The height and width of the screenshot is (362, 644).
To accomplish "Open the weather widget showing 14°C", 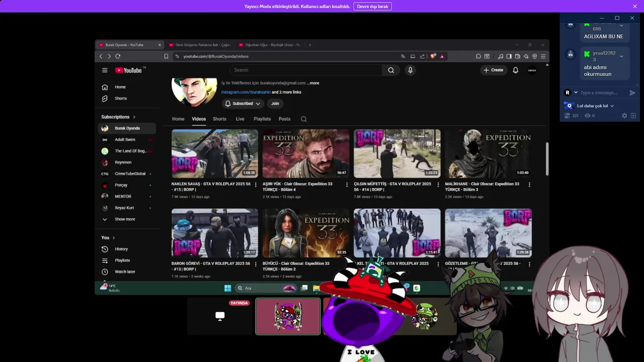I will tap(110, 288).
